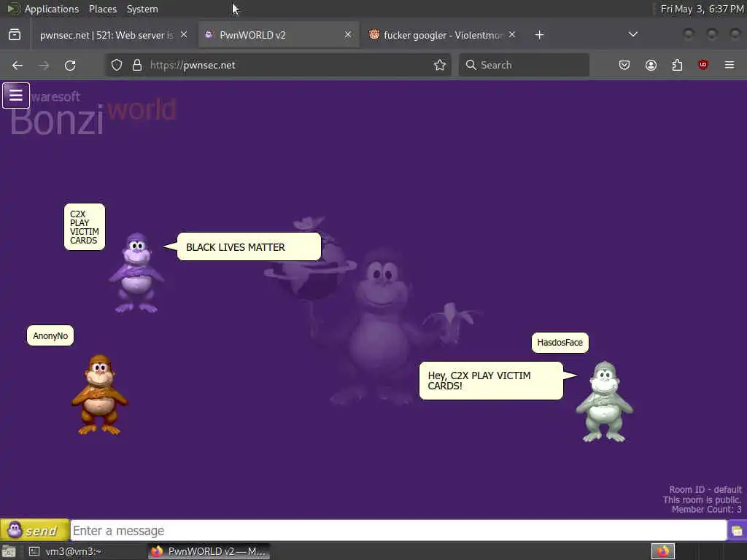Click the site security padlock icon
The image size is (747, 560).
click(137, 65)
